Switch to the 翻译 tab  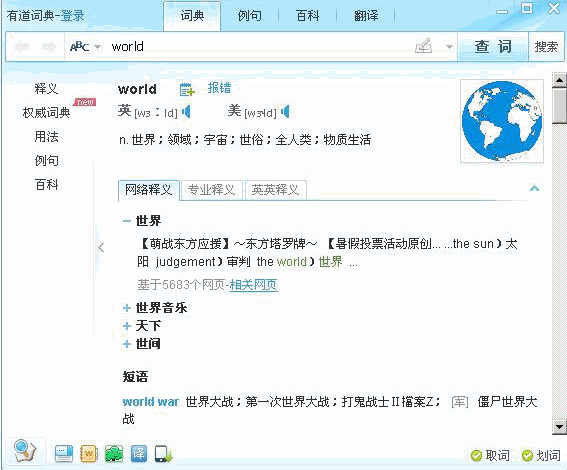coord(366,16)
